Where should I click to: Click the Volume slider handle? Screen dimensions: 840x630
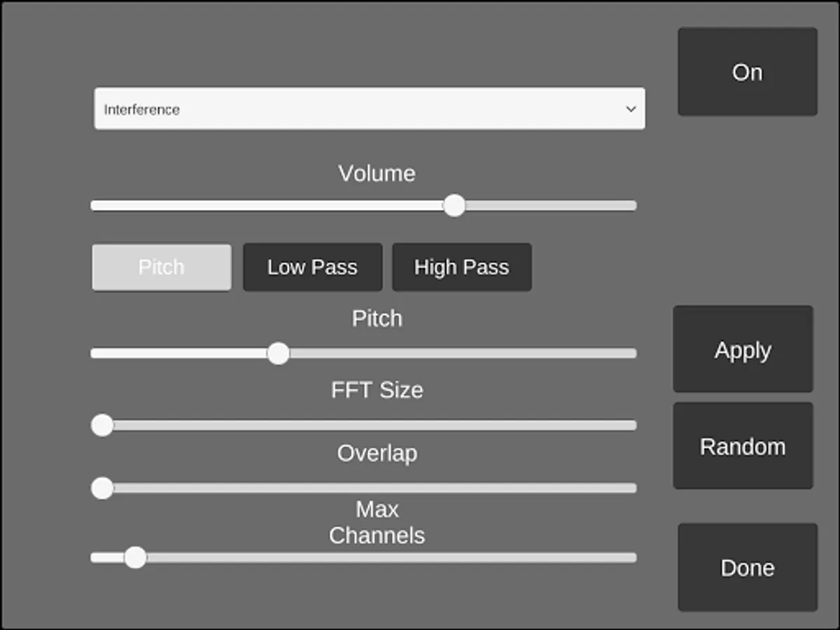coord(454,206)
